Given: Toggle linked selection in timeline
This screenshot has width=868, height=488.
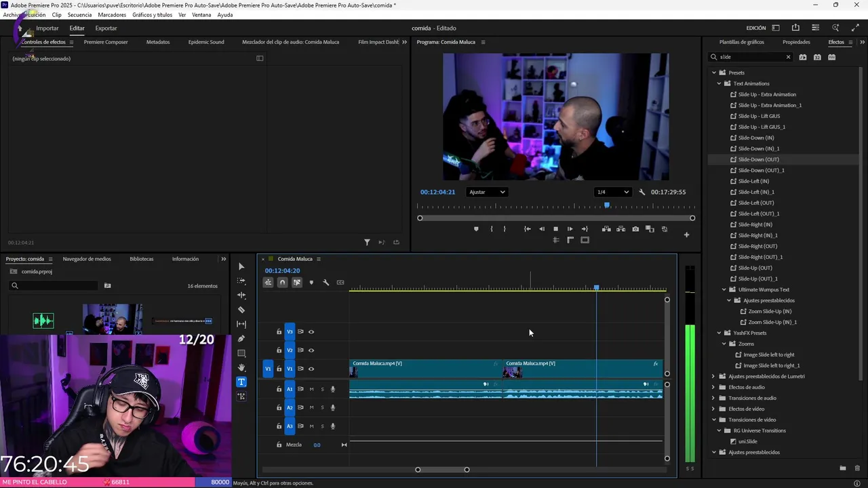Looking at the screenshot, I should click(297, 283).
